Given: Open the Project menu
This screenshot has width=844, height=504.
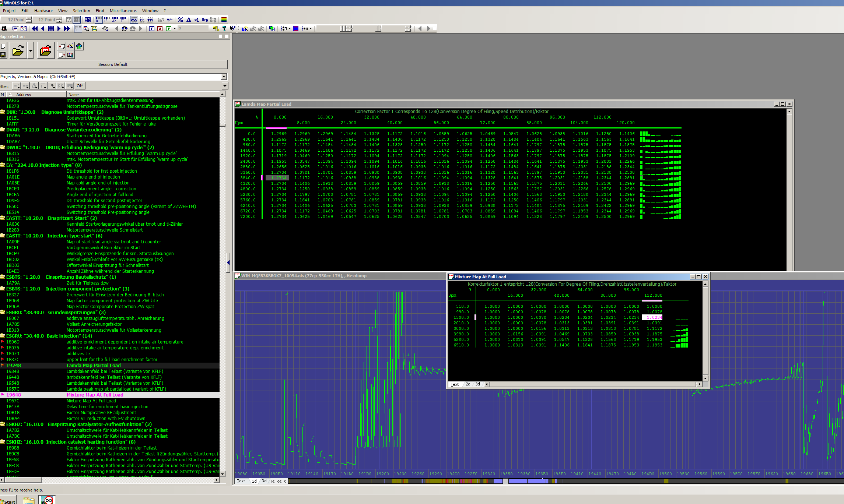Looking at the screenshot, I should (x=9, y=11).
